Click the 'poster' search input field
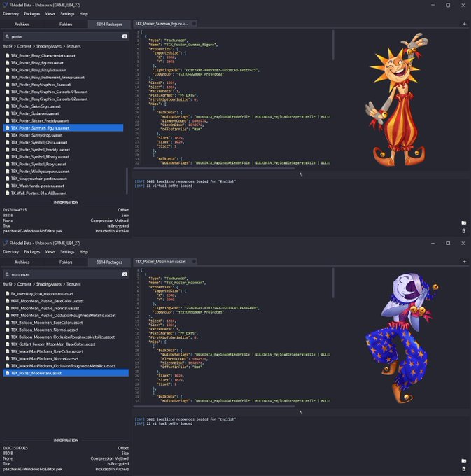Screen dimensions: 471x476 (x=66, y=36)
